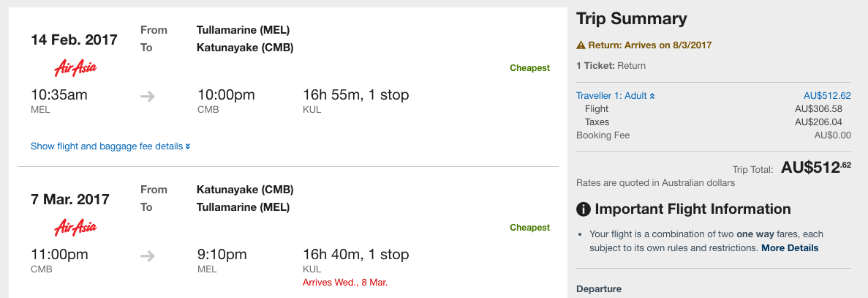Select the 14 Feb. 2017 date heading
This screenshot has width=868, height=298.
(74, 40)
